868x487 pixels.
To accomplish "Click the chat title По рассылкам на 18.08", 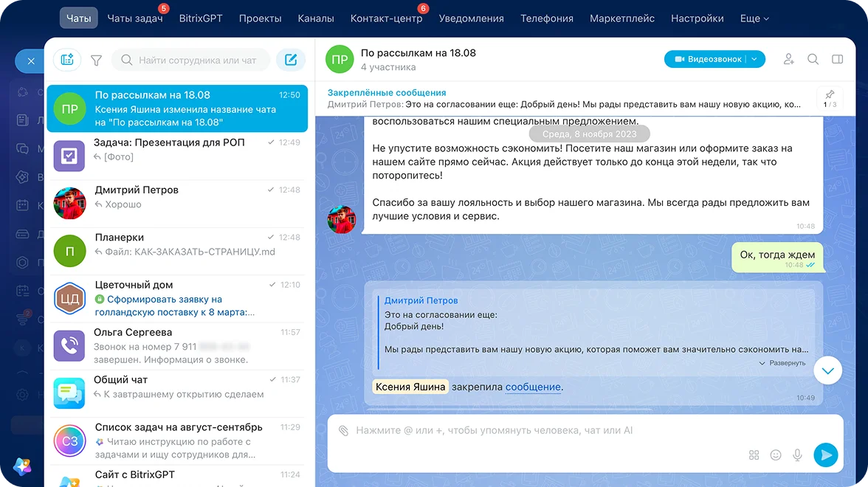I will 418,52.
